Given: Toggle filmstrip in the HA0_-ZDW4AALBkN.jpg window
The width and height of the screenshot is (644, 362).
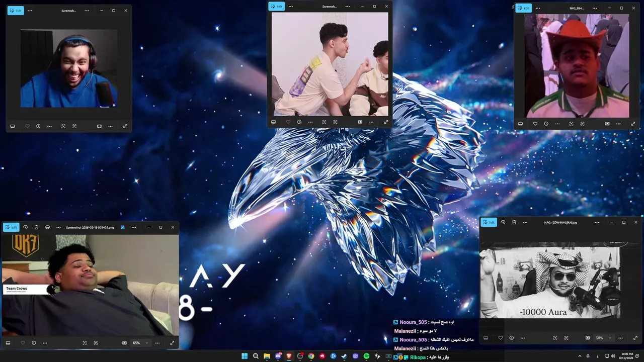Looking at the screenshot, I should (x=486, y=338).
